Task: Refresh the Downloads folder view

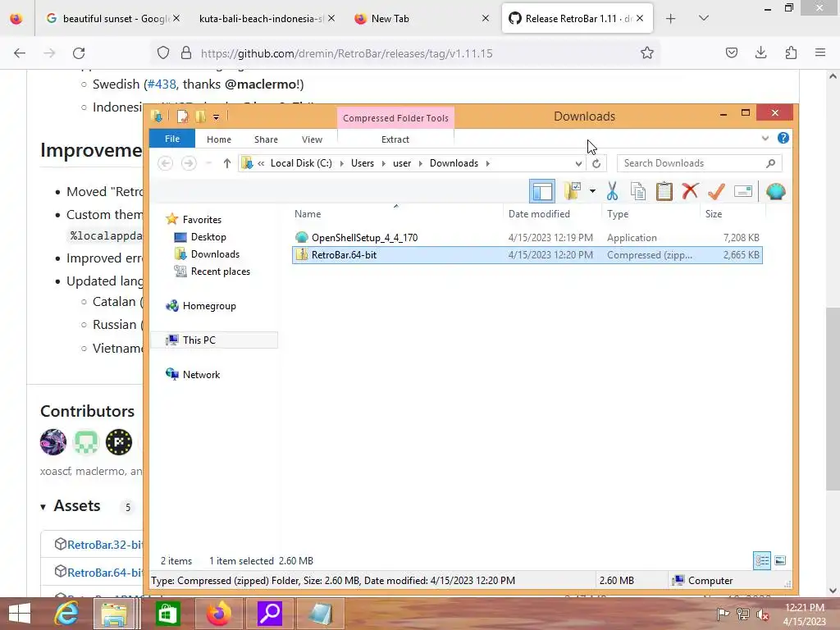Action: point(596,163)
